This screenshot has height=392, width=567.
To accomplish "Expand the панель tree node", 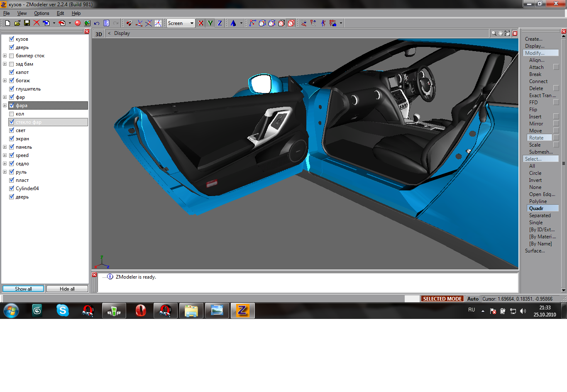I will tap(5, 147).
